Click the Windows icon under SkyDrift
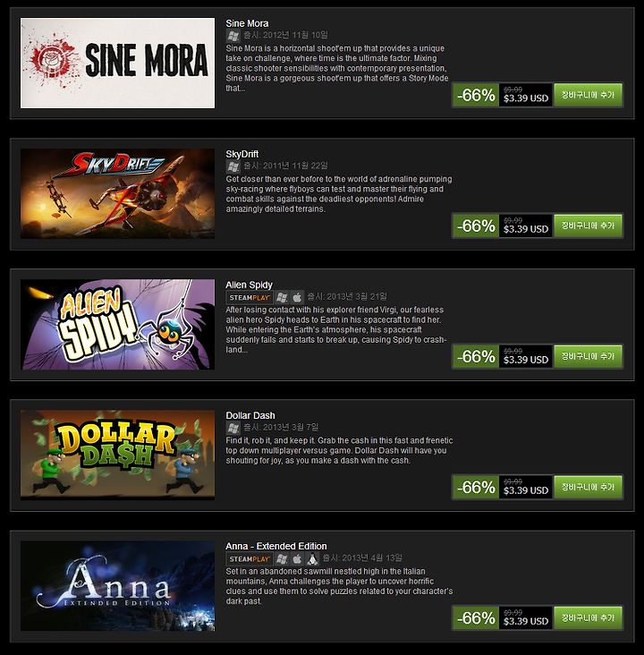 click(233, 166)
